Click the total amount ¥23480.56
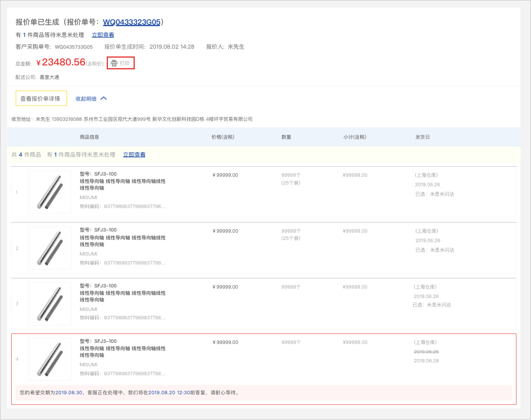Screen dimensions: 531x420 pos(60,63)
